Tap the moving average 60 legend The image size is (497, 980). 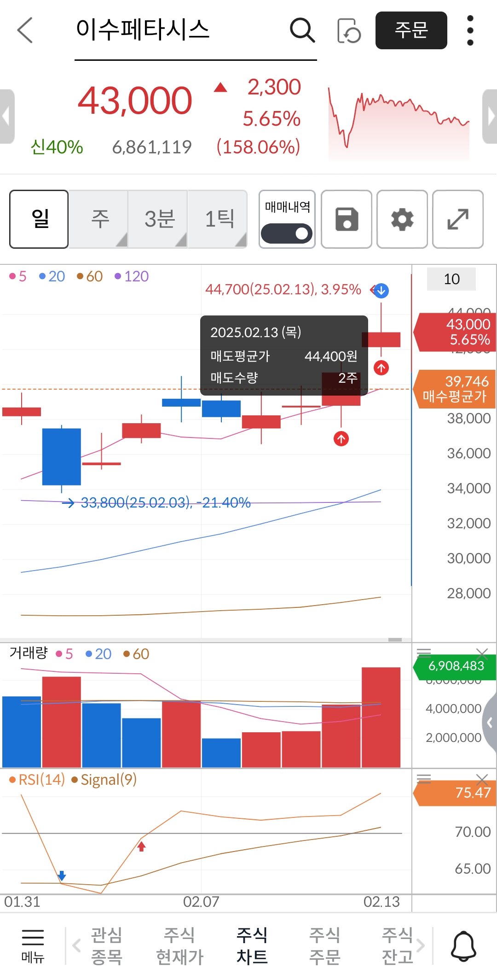coord(90,276)
